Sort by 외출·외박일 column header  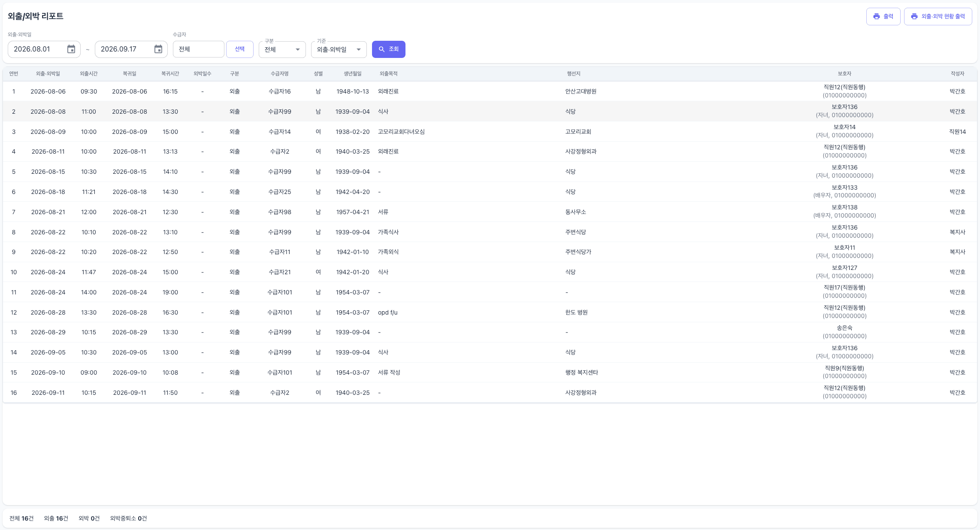pyautogui.click(x=48, y=74)
